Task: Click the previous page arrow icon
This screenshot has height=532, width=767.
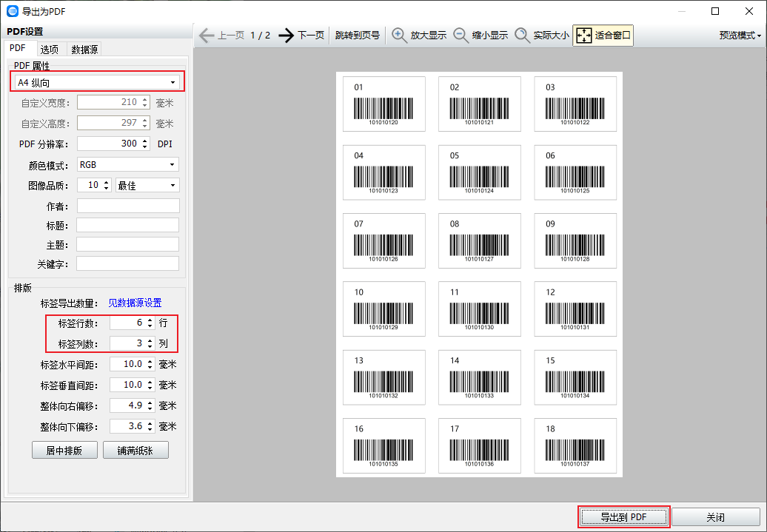Action: pos(207,36)
